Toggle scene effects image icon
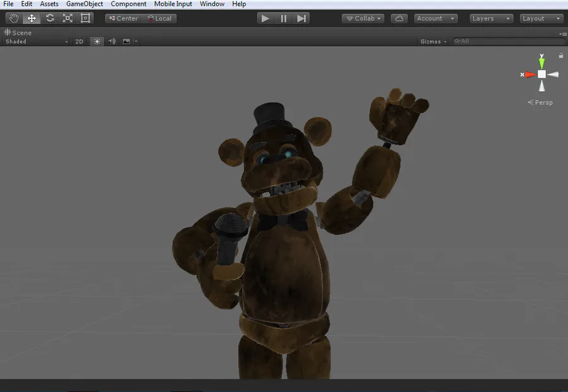Viewport: 568px width, 392px height. [x=126, y=42]
